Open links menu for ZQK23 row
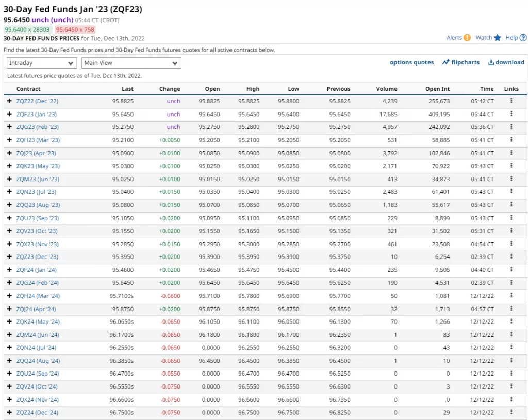The image size is (528, 420). point(511,166)
